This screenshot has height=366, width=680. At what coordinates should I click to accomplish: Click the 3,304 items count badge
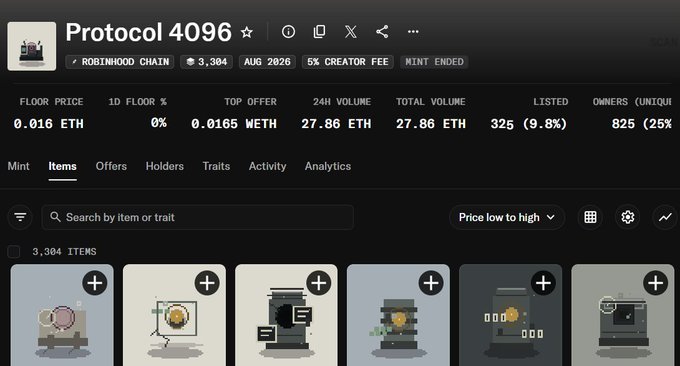coord(206,62)
